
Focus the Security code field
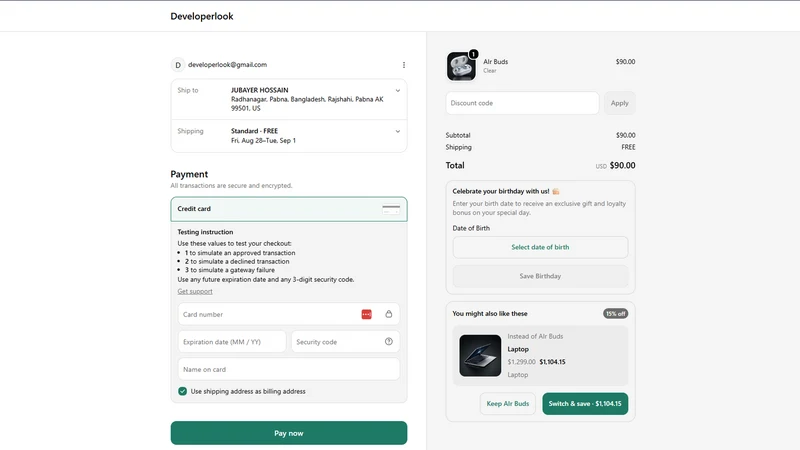coord(345,342)
